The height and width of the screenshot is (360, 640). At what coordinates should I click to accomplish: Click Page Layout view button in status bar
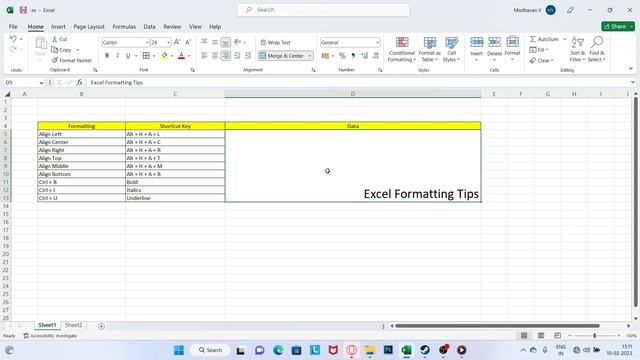(x=541, y=336)
